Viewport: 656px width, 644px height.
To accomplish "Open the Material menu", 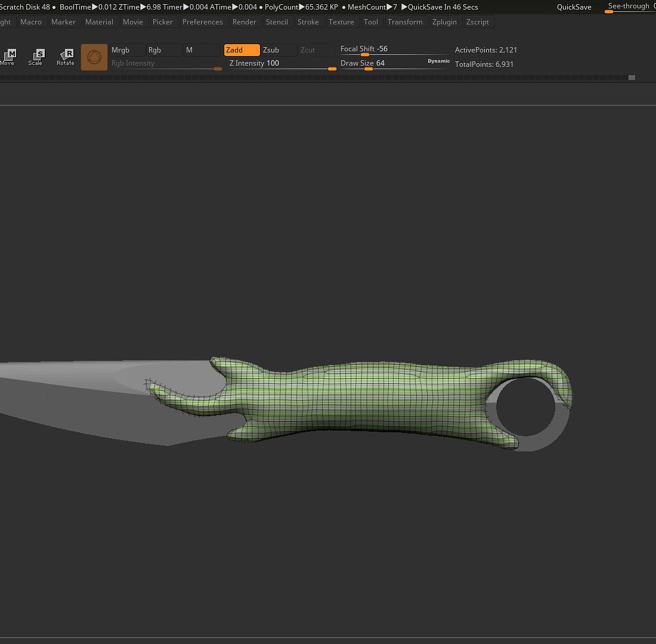I will (99, 21).
